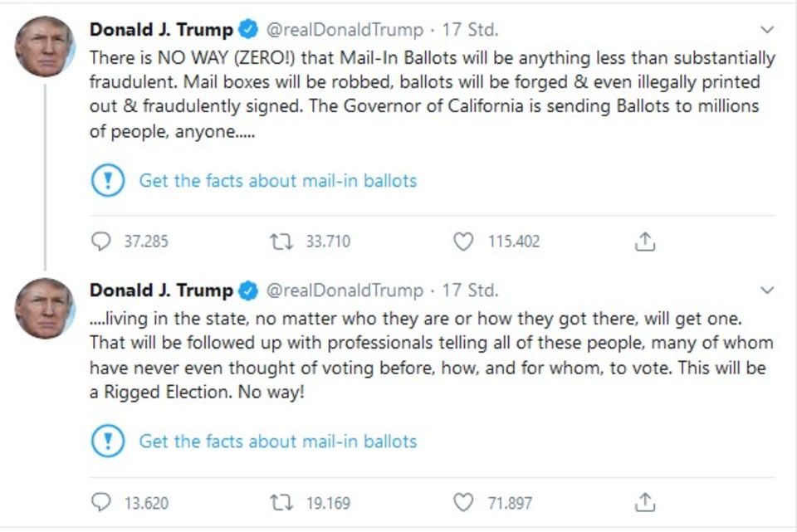Reply to the second tweet about Rigged Election

[100, 502]
